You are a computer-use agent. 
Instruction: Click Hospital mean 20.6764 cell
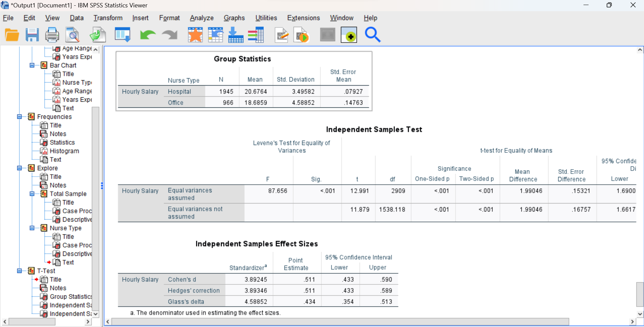pyautogui.click(x=256, y=92)
